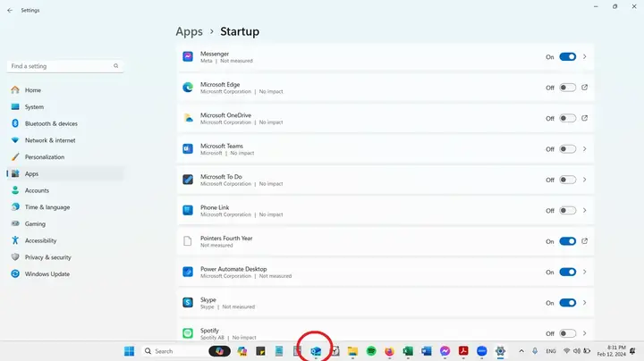The height and width of the screenshot is (361, 644).
Task: Click the Power Automate Desktop icon in the list
Action: (188, 272)
